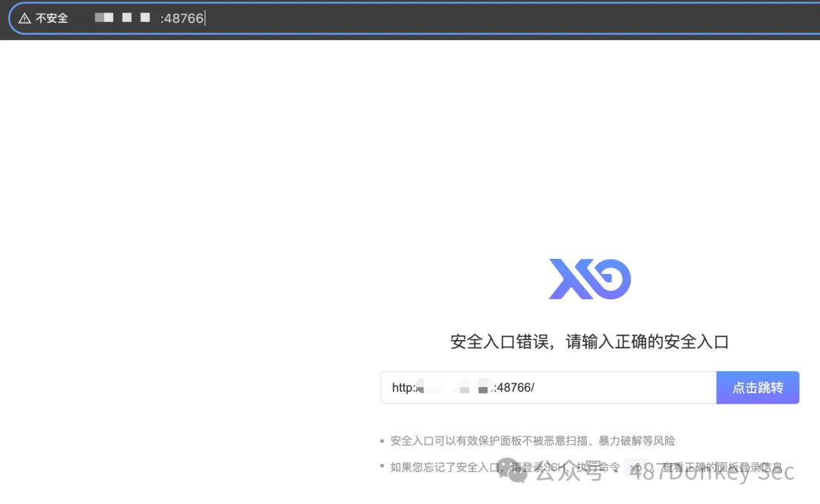The height and width of the screenshot is (504, 820).
Task: Click the http: prefix inside the entrance field
Action: click(403, 388)
